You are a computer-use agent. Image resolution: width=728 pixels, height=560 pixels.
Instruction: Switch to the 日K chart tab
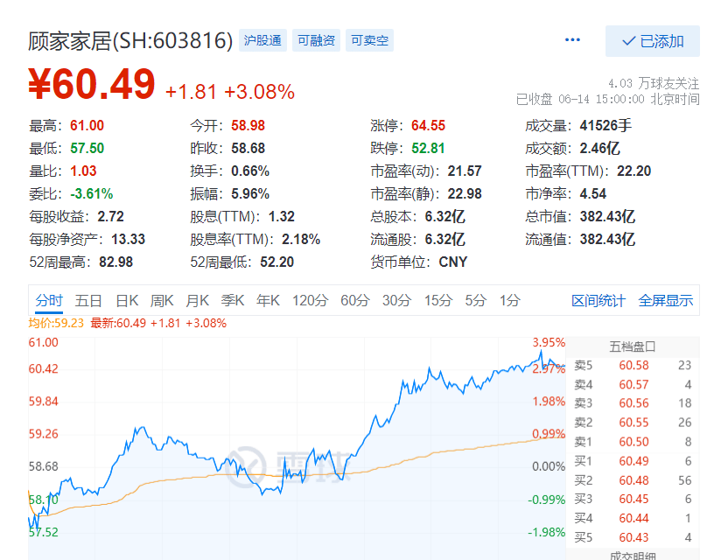[127, 301]
